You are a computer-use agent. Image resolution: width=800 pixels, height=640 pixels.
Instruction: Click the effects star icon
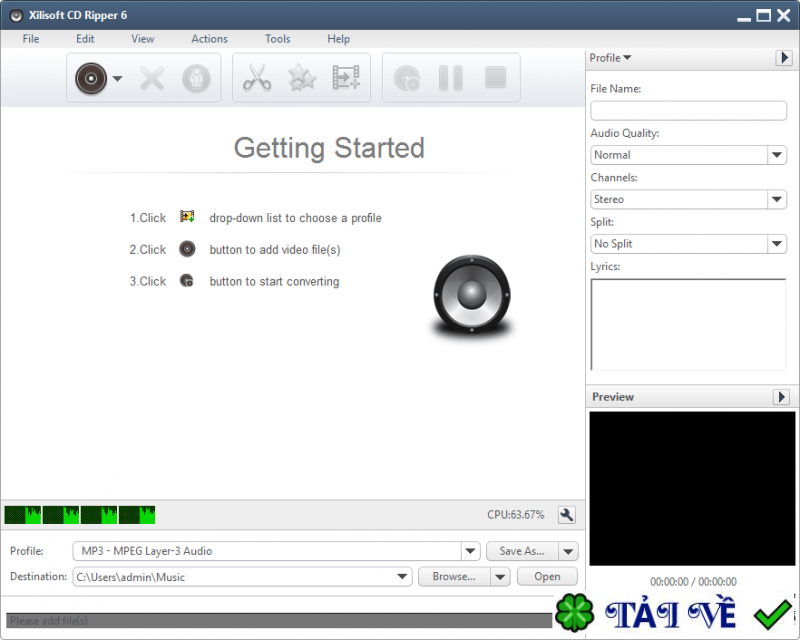[302, 78]
